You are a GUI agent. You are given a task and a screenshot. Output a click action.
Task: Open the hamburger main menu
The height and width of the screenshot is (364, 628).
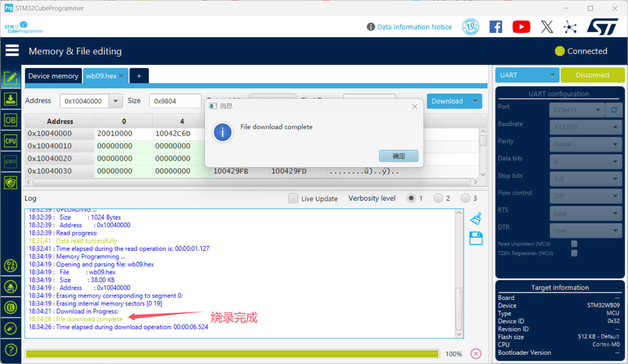pyautogui.click(x=12, y=51)
